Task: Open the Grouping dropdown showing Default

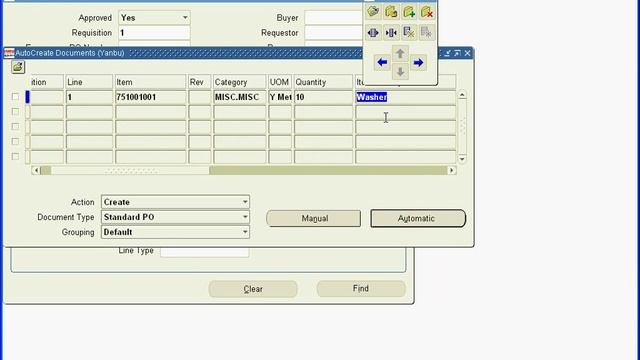Action: click(175, 232)
